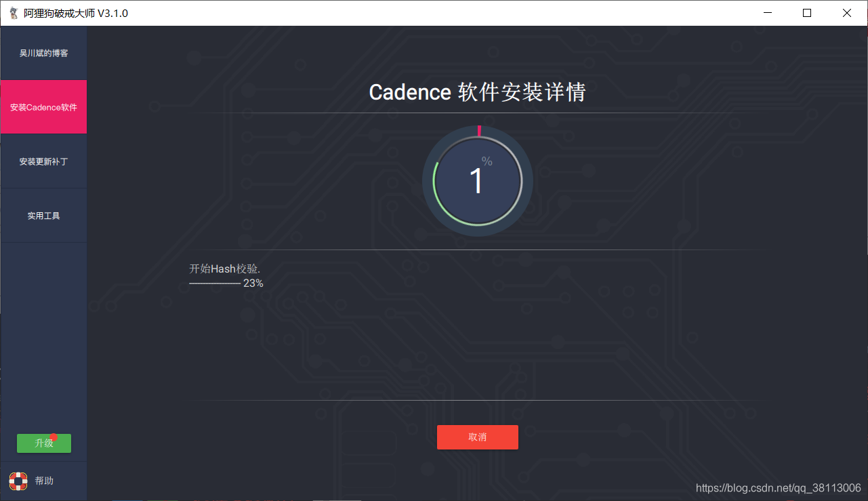Open the 帮助 help label

pos(44,481)
